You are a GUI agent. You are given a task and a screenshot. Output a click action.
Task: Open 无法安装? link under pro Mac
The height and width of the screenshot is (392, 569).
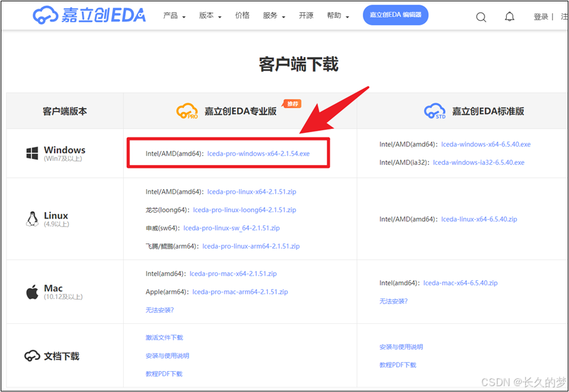[160, 310]
